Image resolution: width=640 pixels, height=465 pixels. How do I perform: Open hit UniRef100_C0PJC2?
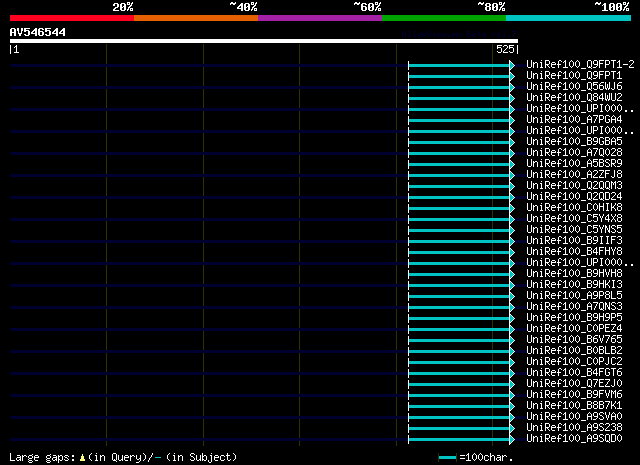(574, 362)
